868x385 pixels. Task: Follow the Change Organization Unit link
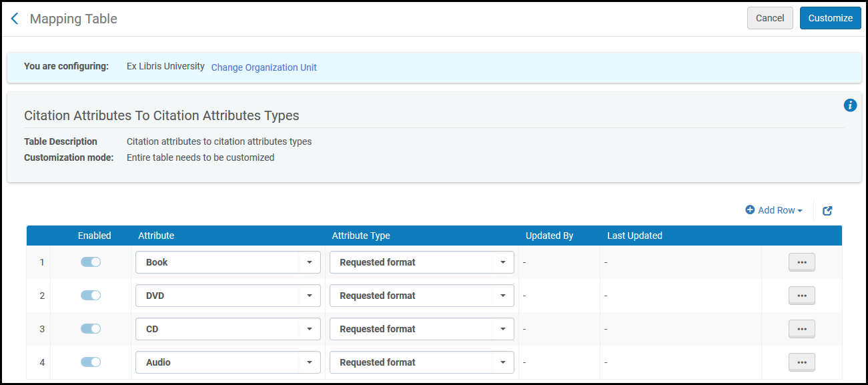[x=264, y=67]
